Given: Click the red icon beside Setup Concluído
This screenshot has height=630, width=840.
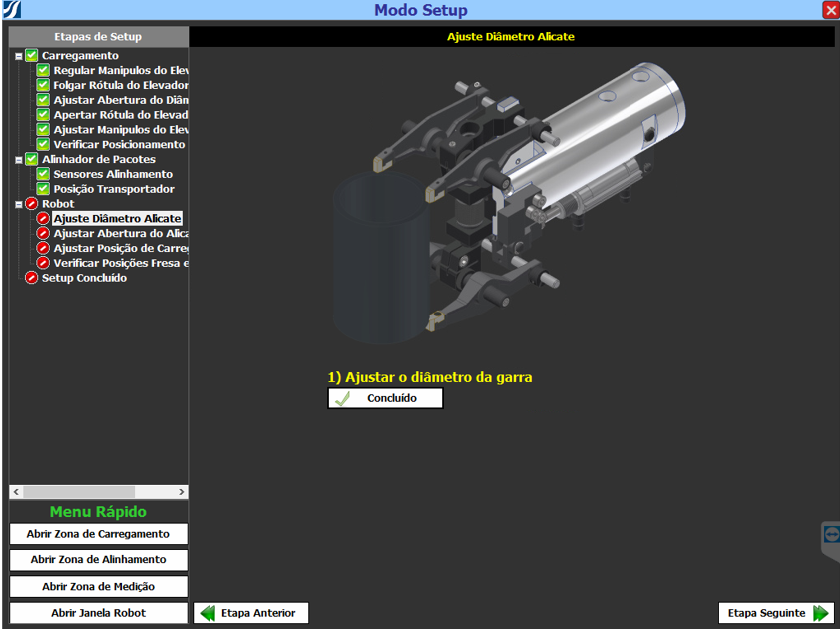Looking at the screenshot, I should click(31, 278).
